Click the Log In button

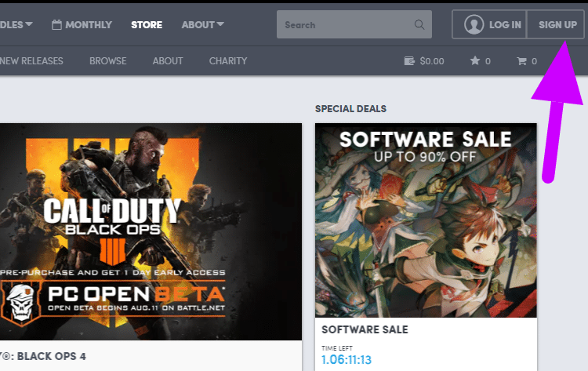(x=489, y=25)
